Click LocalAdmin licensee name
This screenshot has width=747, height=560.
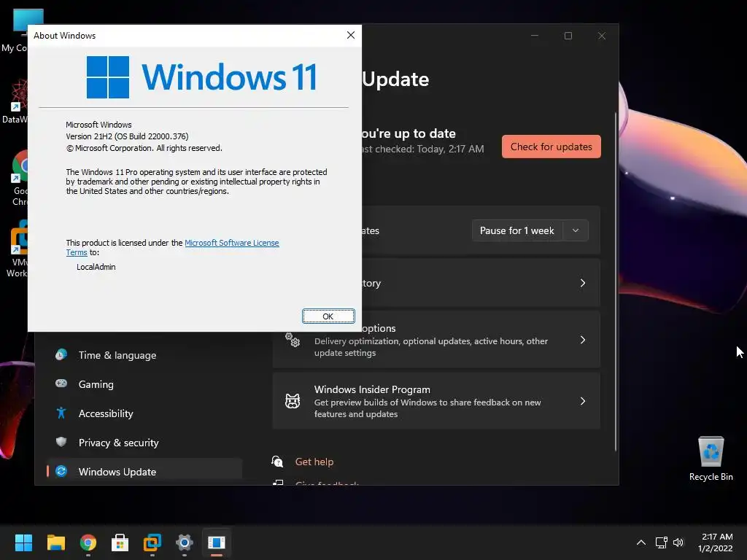(96, 267)
